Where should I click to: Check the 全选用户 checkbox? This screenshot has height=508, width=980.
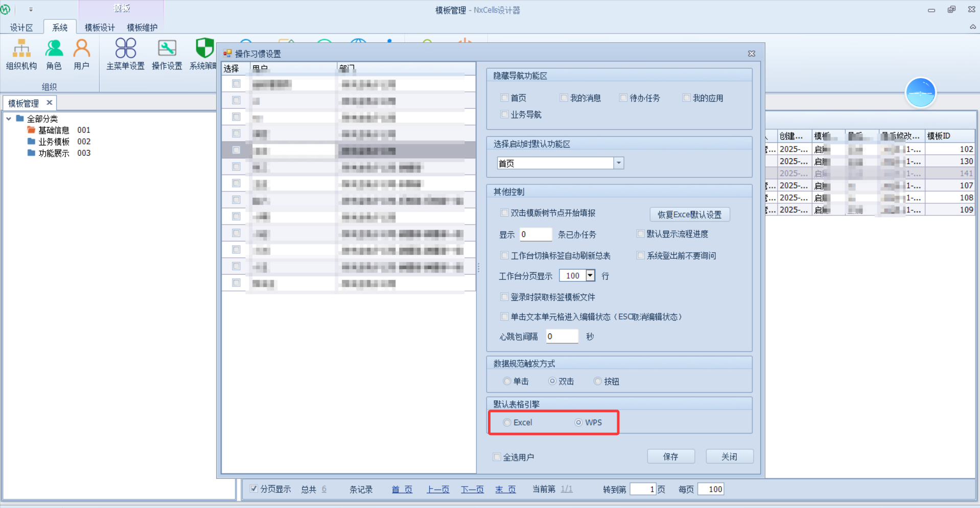[x=497, y=457]
